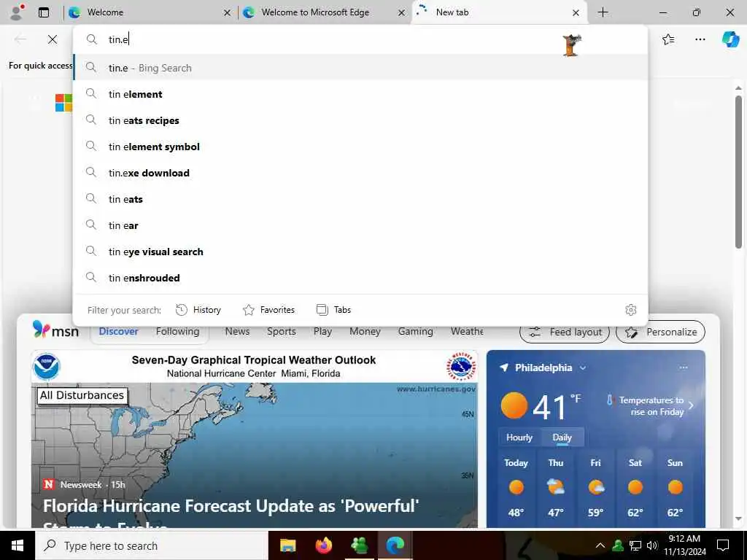Viewport: 747px width, 560px height.
Task: Click the msn logo
Action: click(55, 330)
